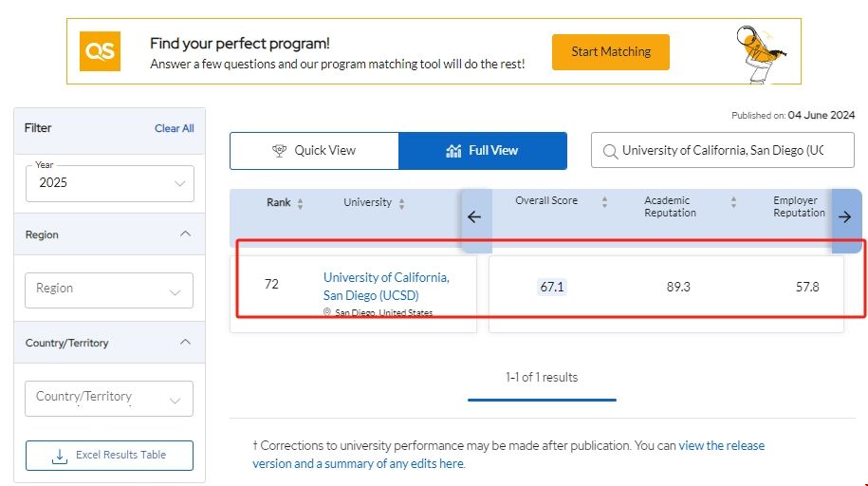Open University of California, San Diego link

click(x=386, y=286)
